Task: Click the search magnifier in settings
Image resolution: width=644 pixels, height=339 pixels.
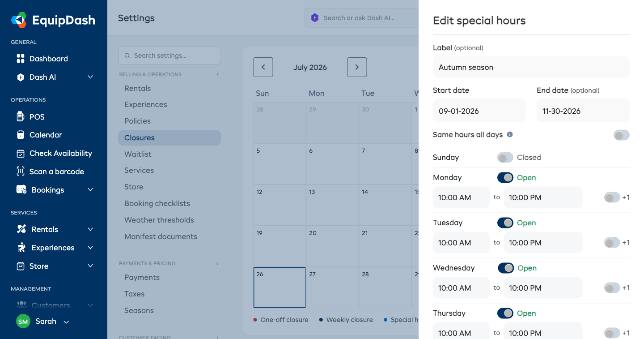Action: coord(127,56)
